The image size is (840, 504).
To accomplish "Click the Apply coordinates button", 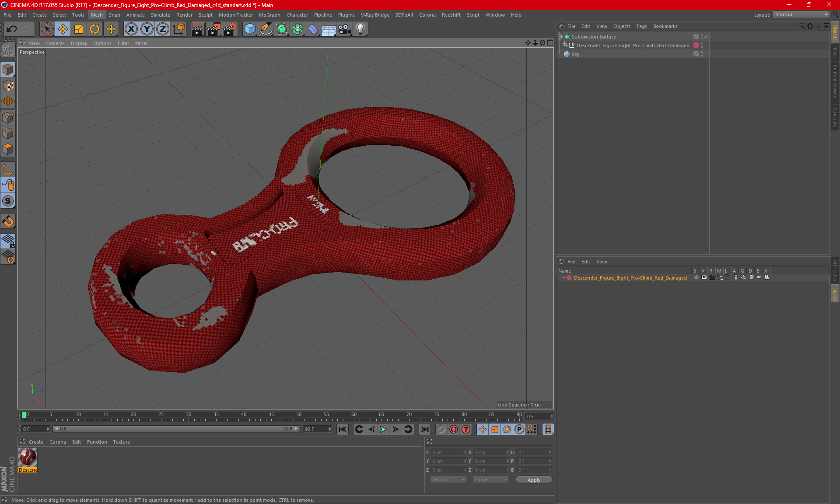I will (x=534, y=480).
